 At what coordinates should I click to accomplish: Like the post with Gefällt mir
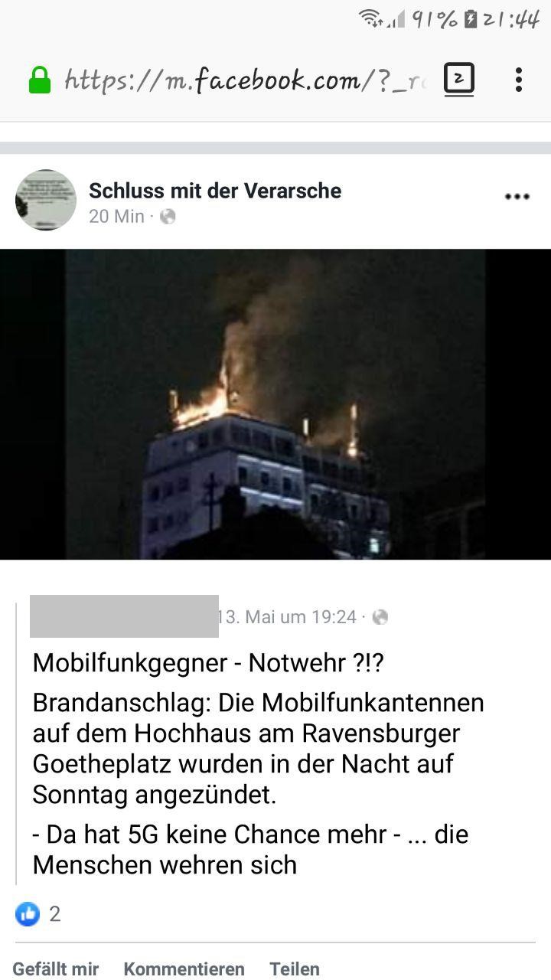pyautogui.click(x=56, y=969)
